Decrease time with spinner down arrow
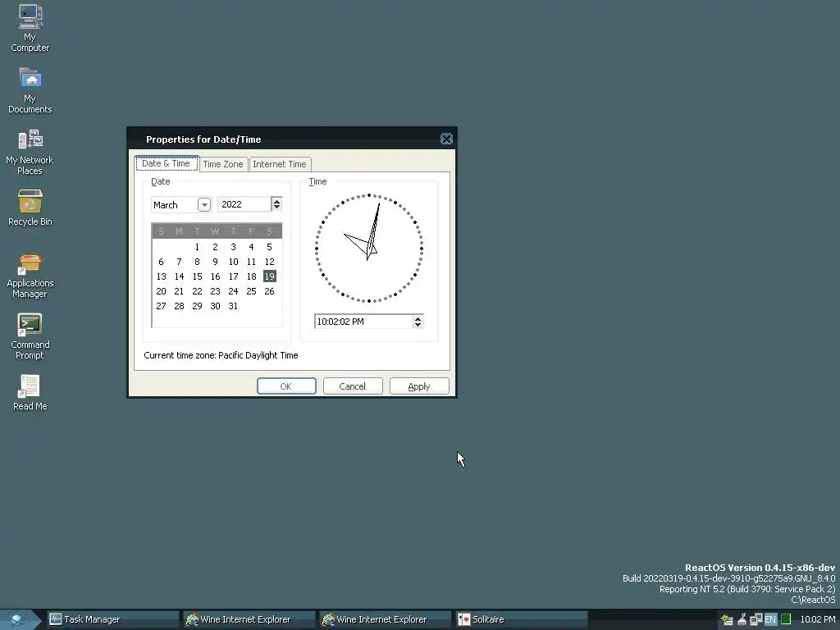The image size is (840, 630). coord(418,325)
